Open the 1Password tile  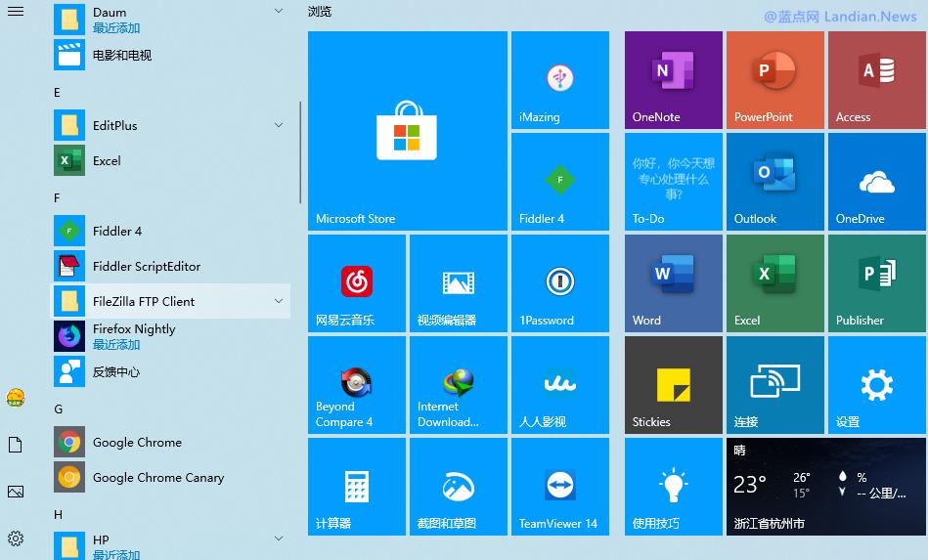point(560,283)
